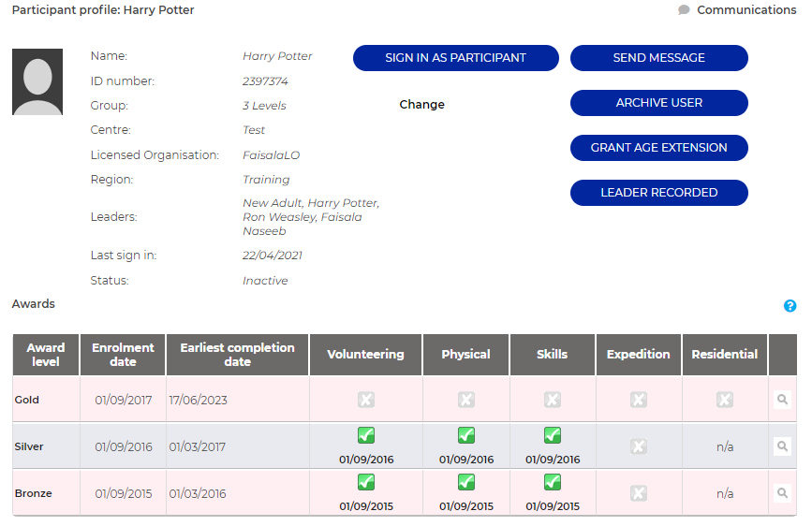Click the Grant Age Extension button
The height and width of the screenshot is (526, 812).
(658, 148)
